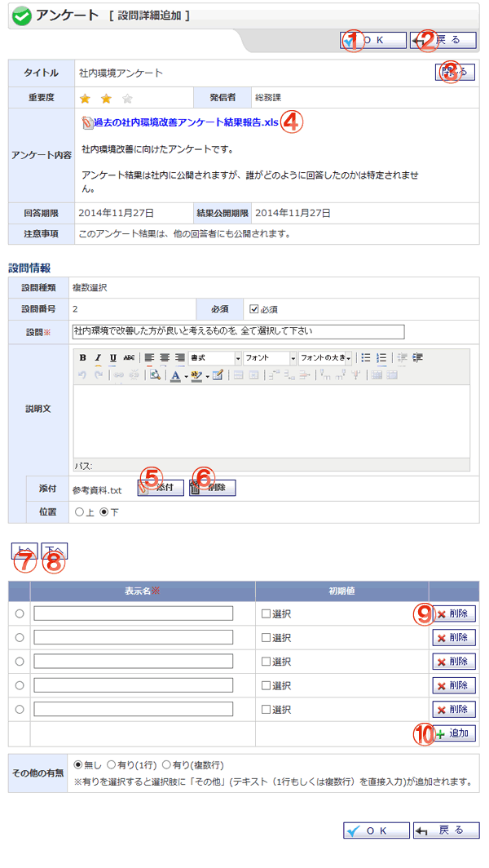Open the 書式 format dropdown

[x=214, y=357]
